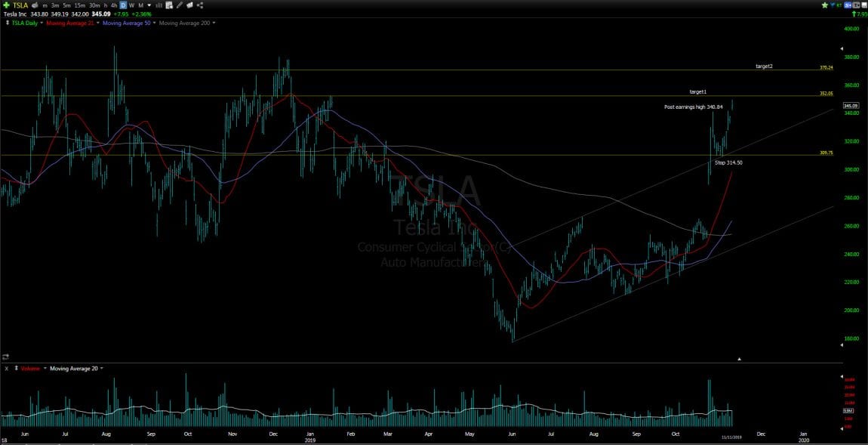868x445 pixels.
Task: Click the notes card icon
Action: 189,5
